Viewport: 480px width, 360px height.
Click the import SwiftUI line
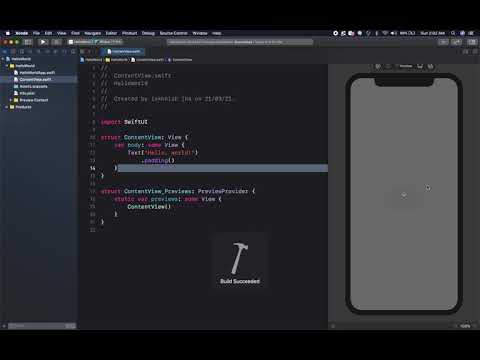pos(124,122)
